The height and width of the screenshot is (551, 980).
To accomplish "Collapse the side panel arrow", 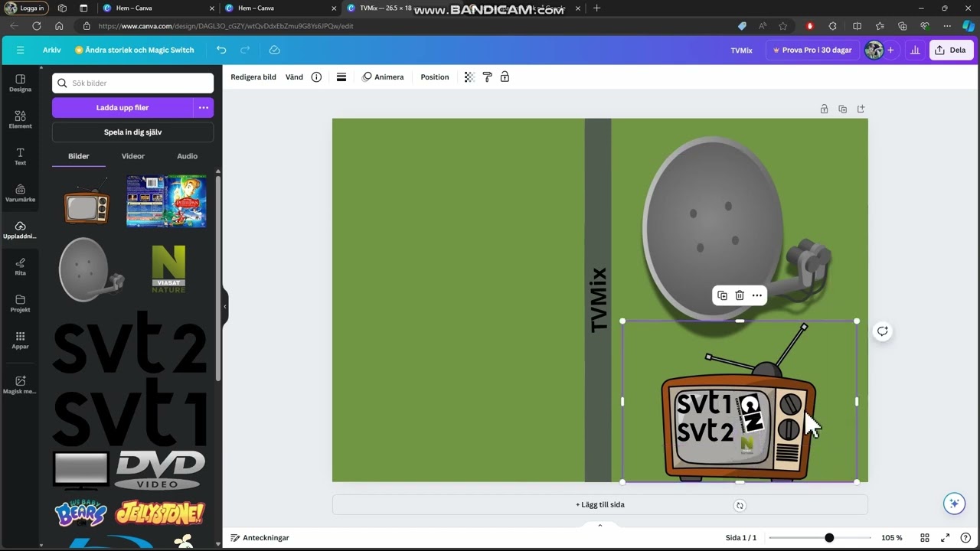I will (225, 307).
